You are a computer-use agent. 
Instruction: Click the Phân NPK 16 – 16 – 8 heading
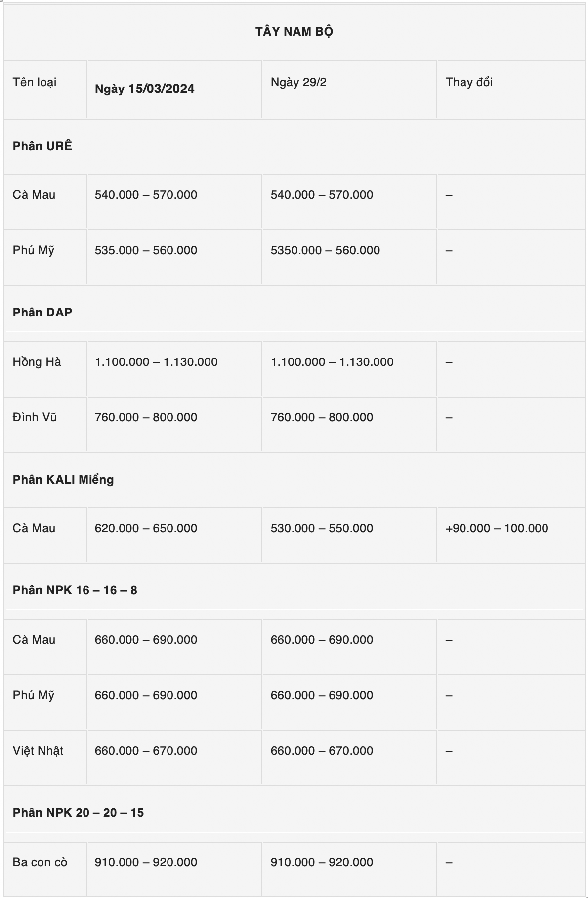pos(75,590)
